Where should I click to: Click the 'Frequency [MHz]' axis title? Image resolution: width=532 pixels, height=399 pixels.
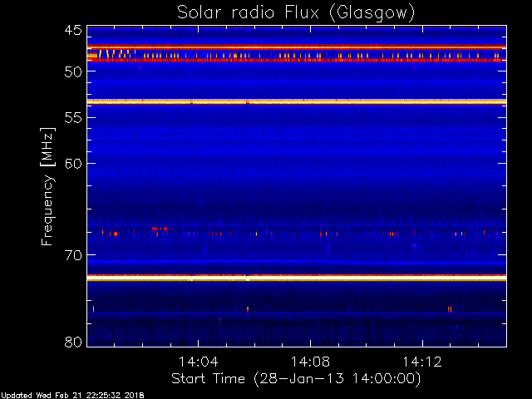click(x=47, y=186)
